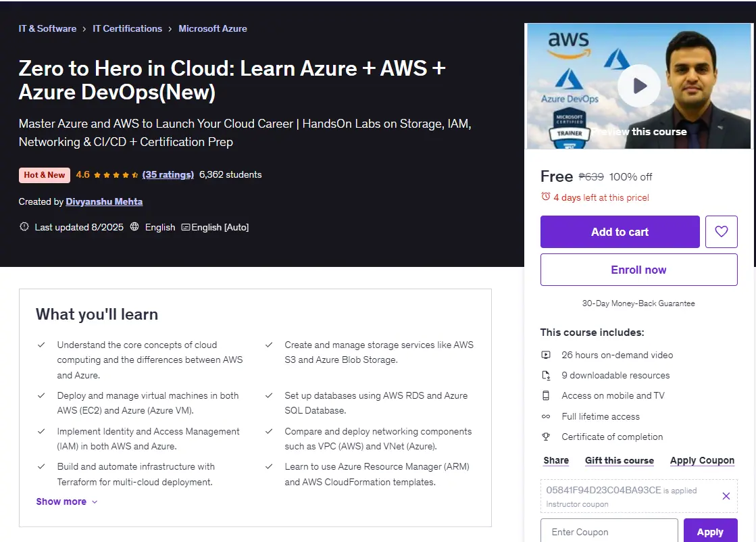This screenshot has height=542, width=756.
Task: Click the checkmark beside Compare and deploy networking
Action: coord(269,431)
